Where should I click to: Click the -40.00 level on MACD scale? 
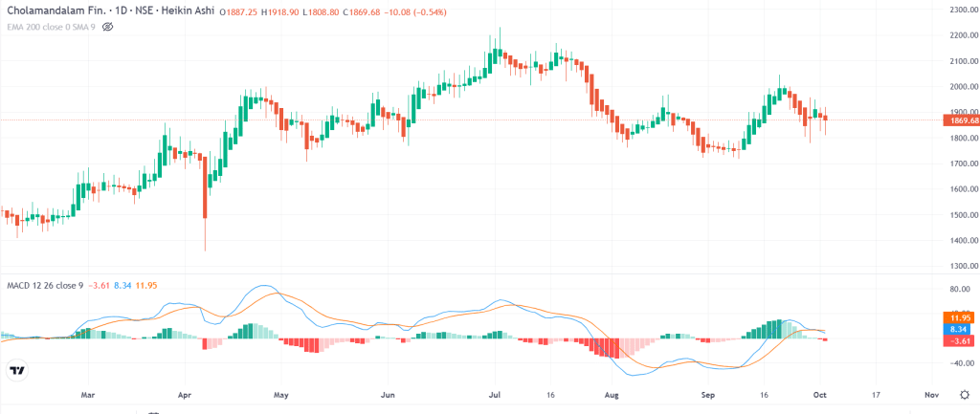[x=960, y=363]
